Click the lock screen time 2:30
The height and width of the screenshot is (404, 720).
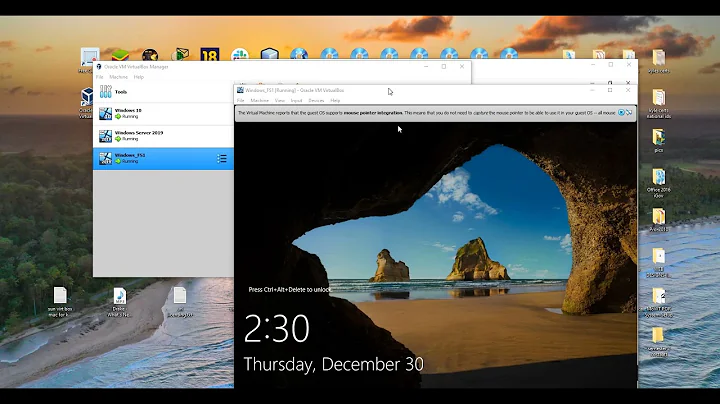point(276,328)
